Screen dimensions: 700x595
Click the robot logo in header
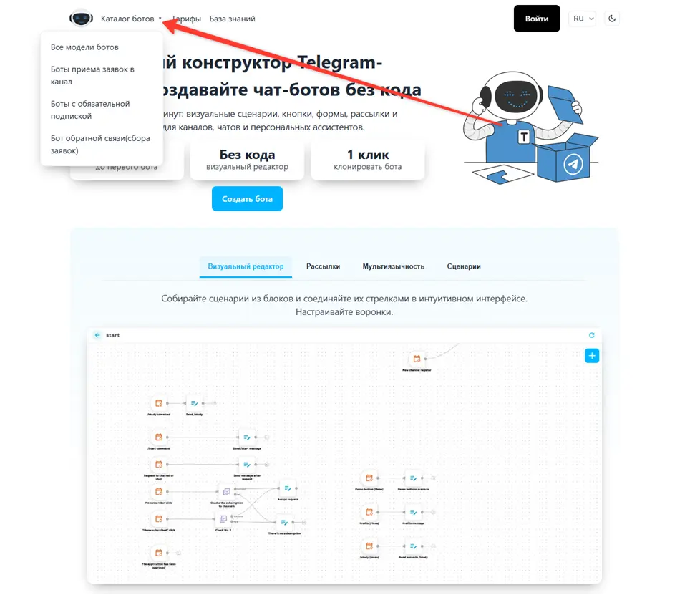[x=82, y=19]
